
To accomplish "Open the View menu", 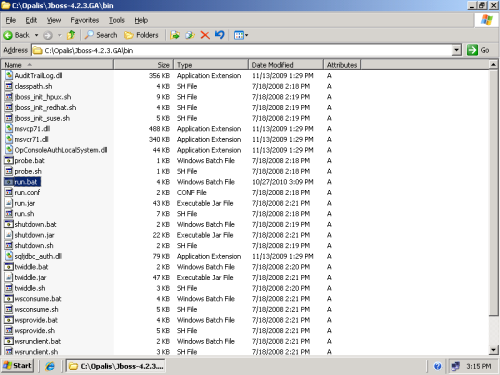I will (54, 20).
